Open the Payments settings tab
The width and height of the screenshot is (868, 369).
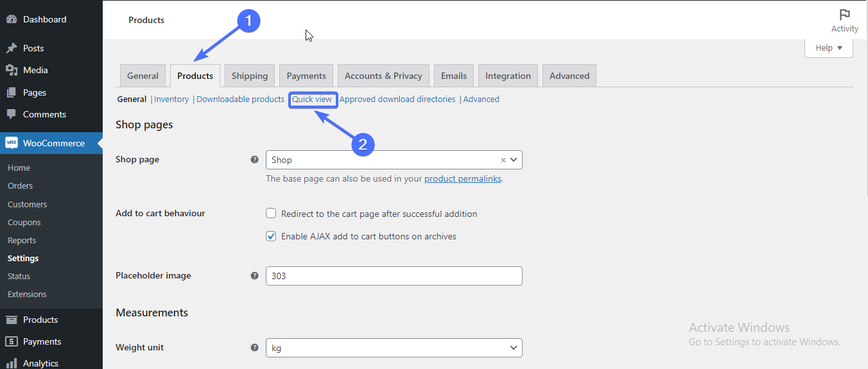(x=306, y=76)
